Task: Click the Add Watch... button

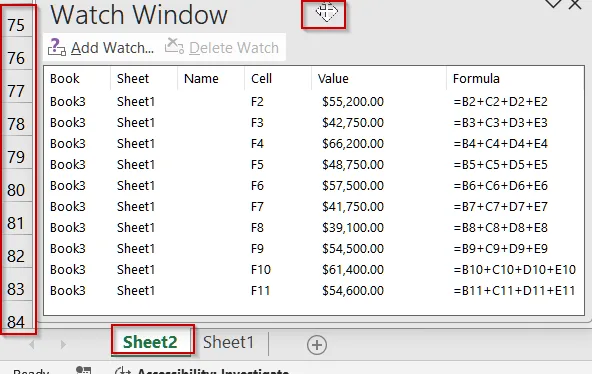Action: click(x=101, y=48)
